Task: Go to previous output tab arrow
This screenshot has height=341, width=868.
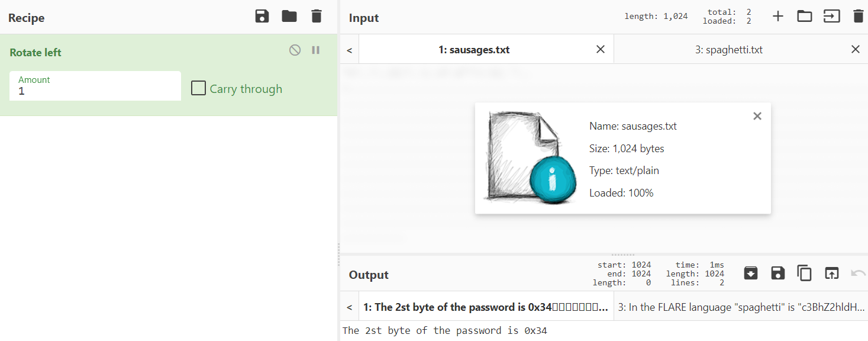Action: point(349,307)
